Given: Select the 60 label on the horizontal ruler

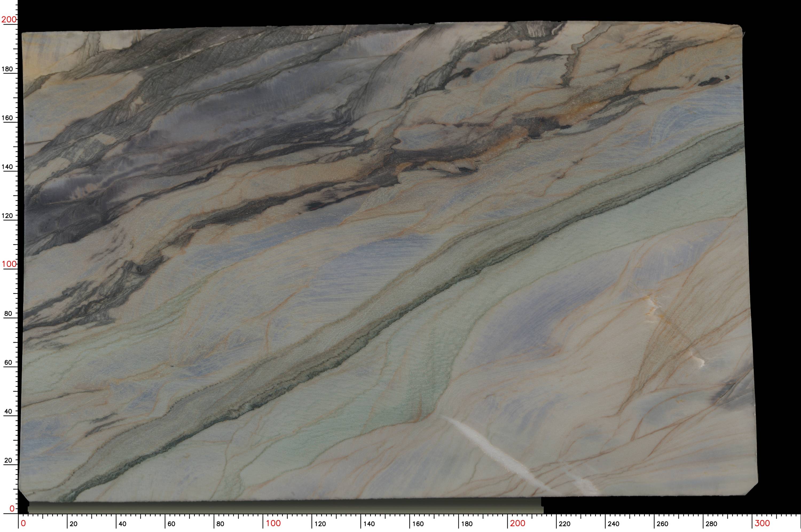Looking at the screenshot, I should click(x=171, y=524).
